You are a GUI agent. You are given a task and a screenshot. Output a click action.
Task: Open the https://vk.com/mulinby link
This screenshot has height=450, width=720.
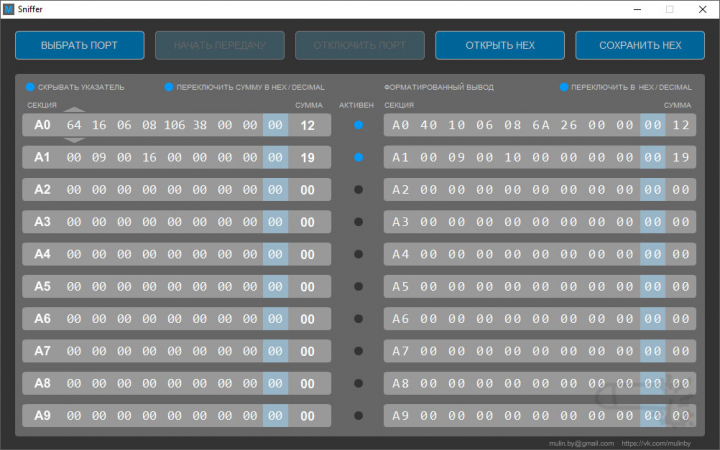[656, 444]
